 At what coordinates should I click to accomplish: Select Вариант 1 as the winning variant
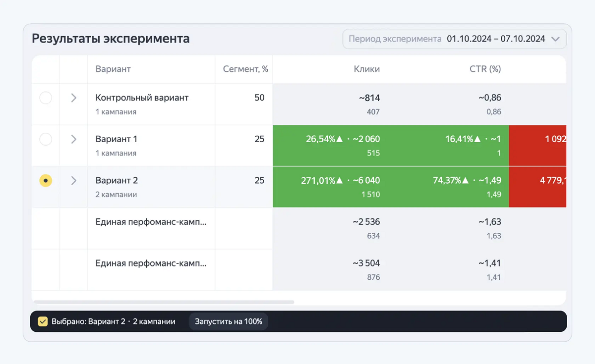coord(46,139)
